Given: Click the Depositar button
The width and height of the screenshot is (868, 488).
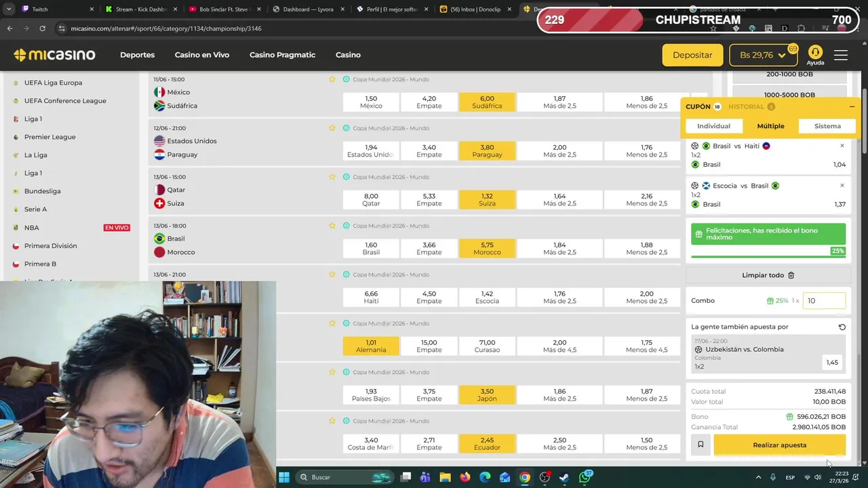Looking at the screenshot, I should [692, 55].
